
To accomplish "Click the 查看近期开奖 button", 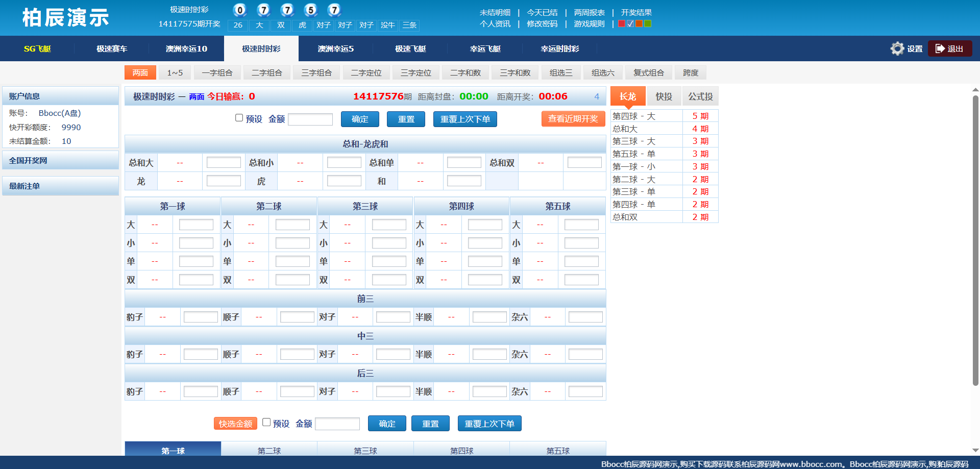I will pos(573,119).
